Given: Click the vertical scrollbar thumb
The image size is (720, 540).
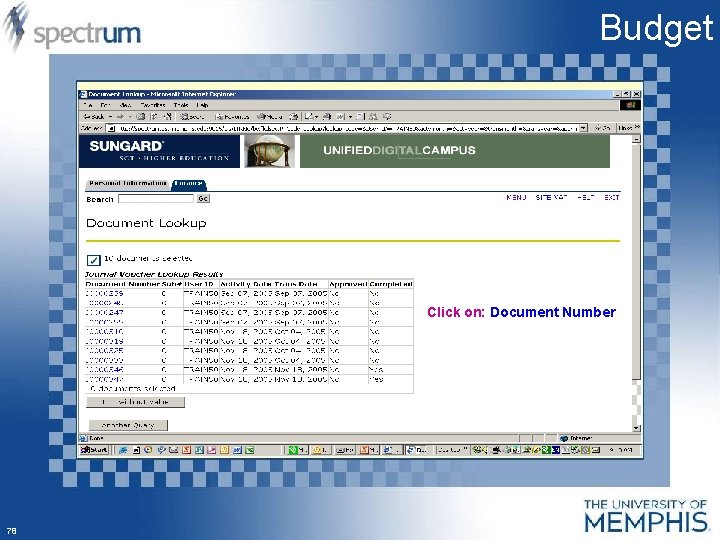Looking at the screenshot, I should point(636,261).
